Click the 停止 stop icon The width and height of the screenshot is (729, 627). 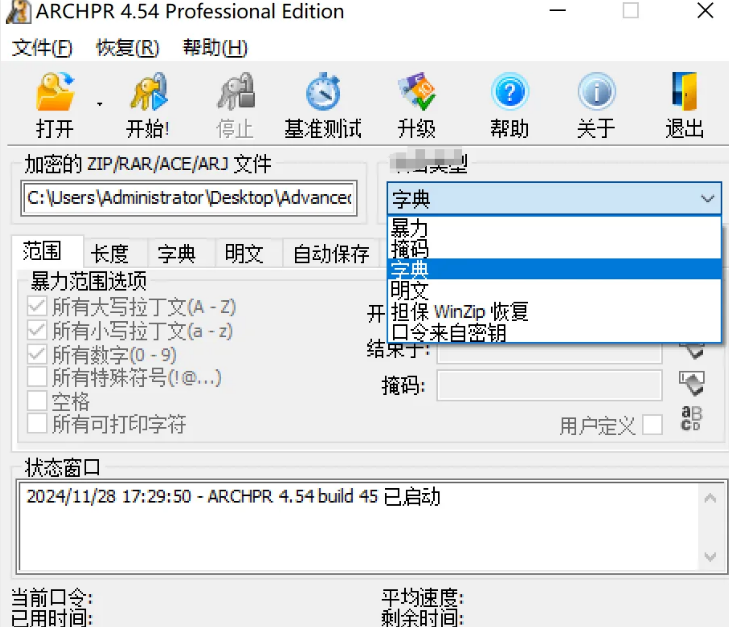coord(236,92)
